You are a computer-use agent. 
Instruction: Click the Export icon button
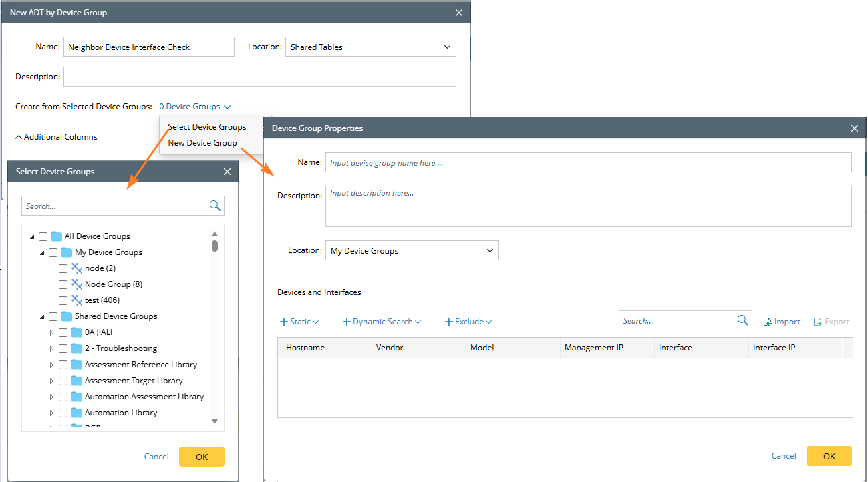(x=818, y=322)
